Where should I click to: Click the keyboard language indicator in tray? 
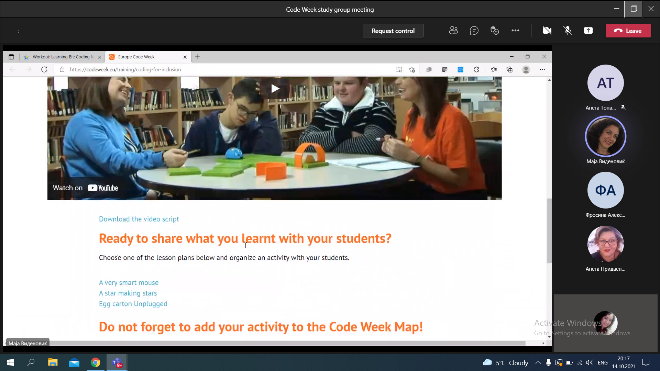pos(603,362)
